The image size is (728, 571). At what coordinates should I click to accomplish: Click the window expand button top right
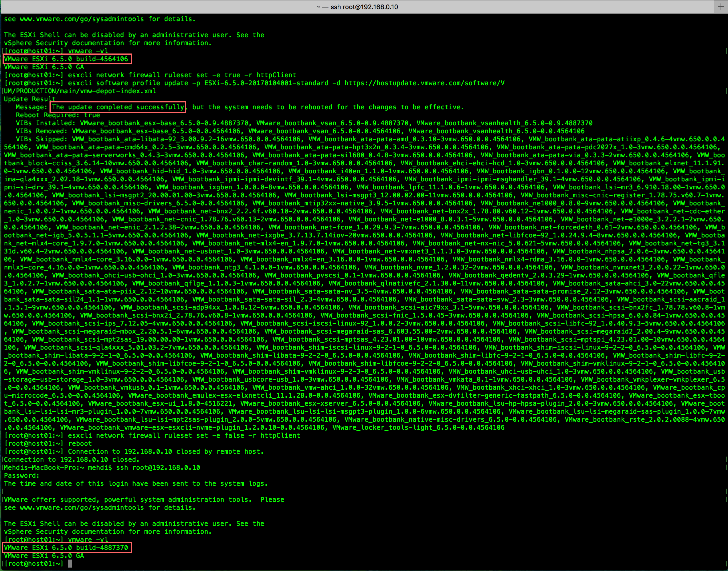pos(721,6)
